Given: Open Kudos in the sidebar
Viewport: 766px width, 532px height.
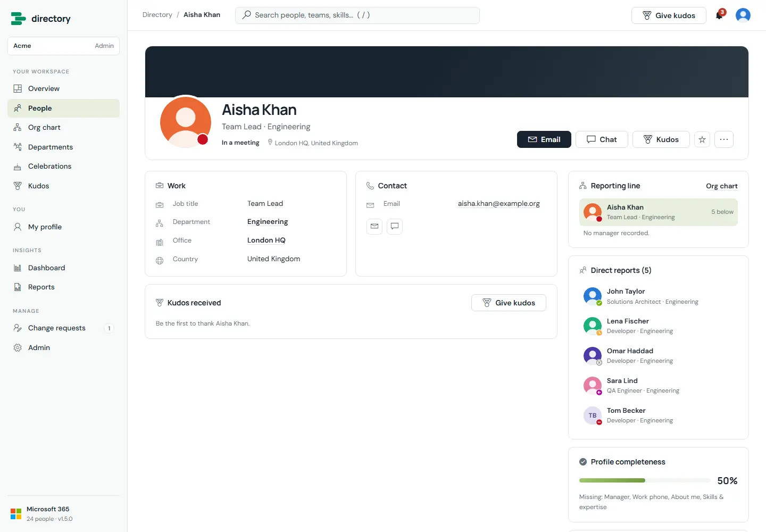Looking at the screenshot, I should tap(63, 186).
